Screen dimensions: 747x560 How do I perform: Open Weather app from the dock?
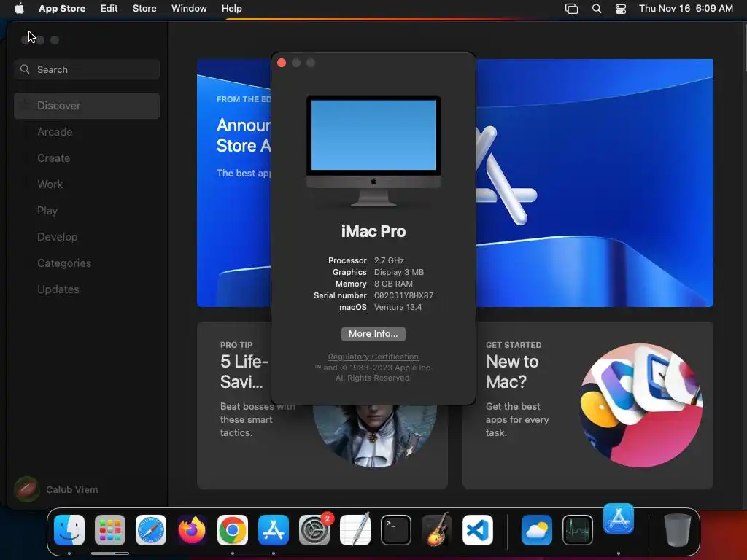tap(537, 530)
